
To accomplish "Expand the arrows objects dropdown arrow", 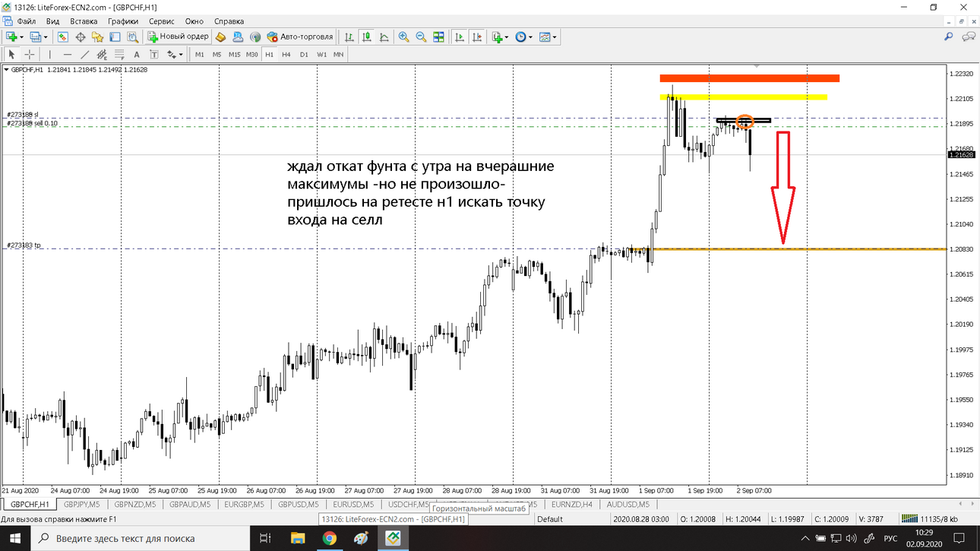I will pos(181,55).
